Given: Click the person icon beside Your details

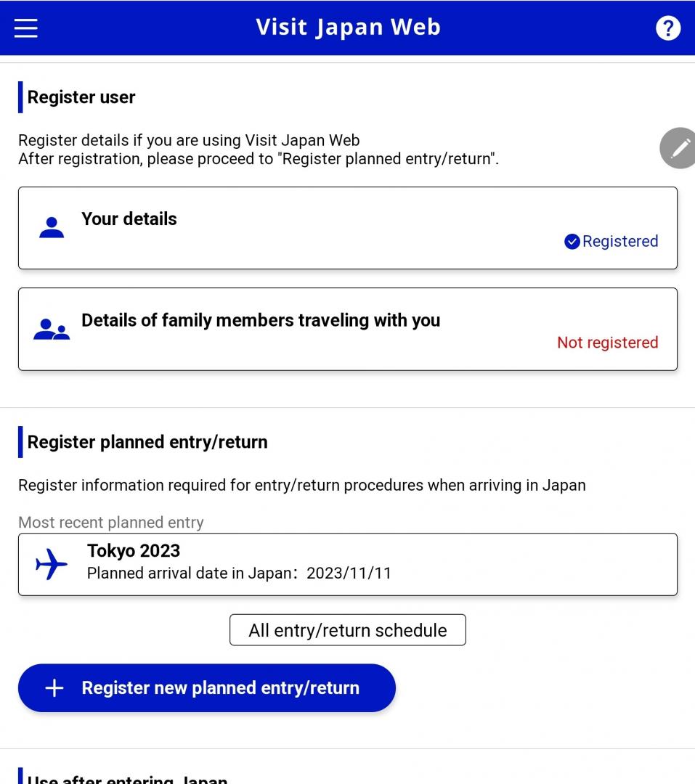Looking at the screenshot, I should point(51,226).
